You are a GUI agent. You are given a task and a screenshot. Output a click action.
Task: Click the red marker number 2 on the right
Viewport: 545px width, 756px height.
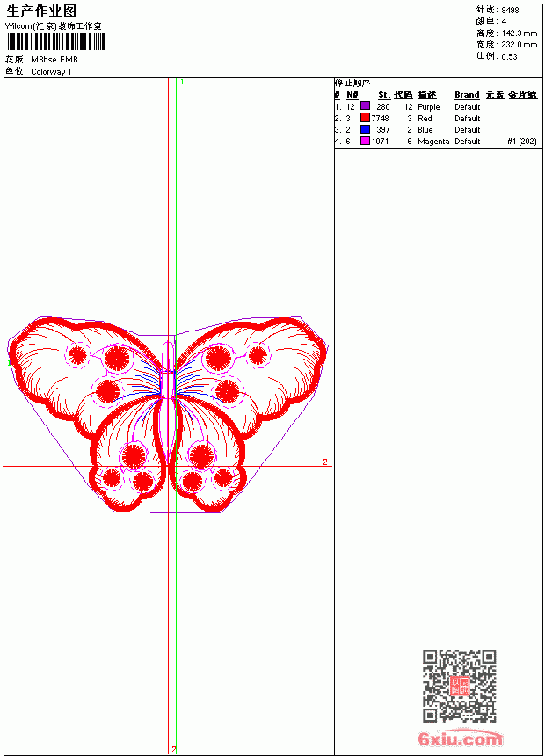pyautogui.click(x=325, y=462)
